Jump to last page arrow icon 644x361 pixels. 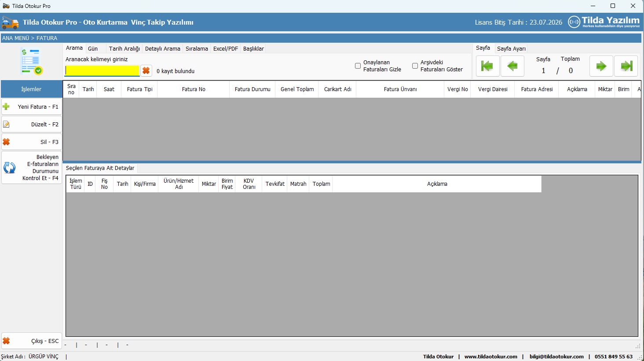[626, 66]
